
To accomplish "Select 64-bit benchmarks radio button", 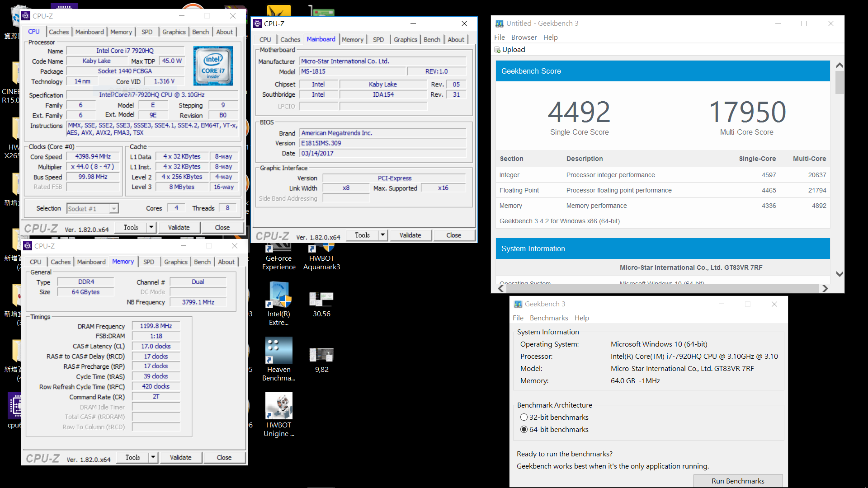I will coord(524,429).
